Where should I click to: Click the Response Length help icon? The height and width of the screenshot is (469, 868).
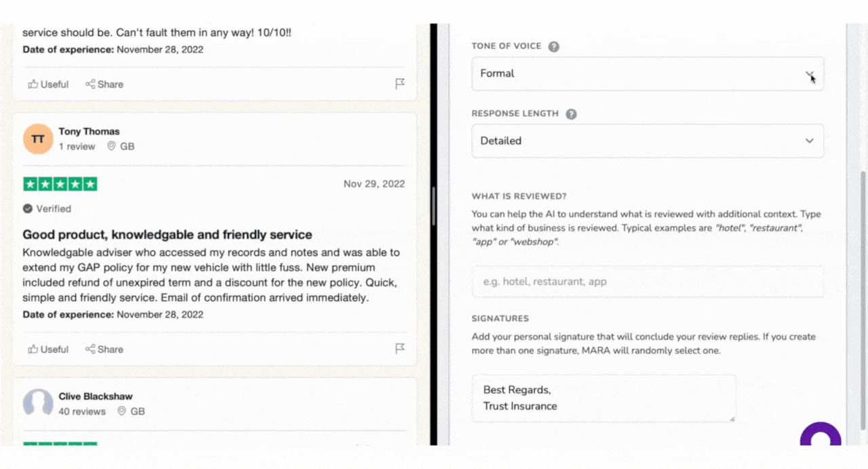coord(572,114)
